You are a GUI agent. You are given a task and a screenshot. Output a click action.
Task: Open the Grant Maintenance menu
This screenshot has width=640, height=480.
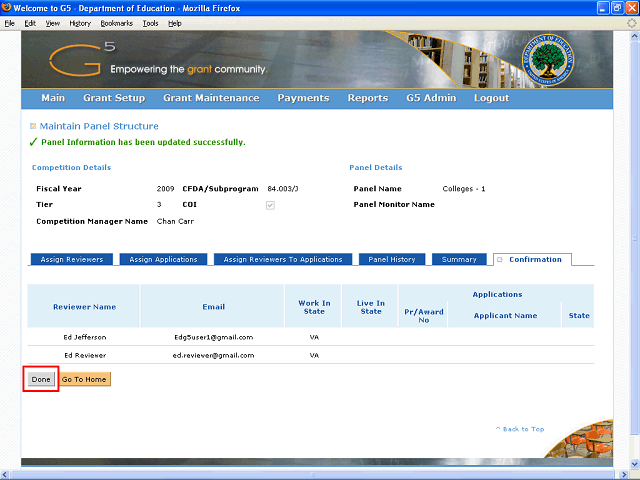coord(211,98)
